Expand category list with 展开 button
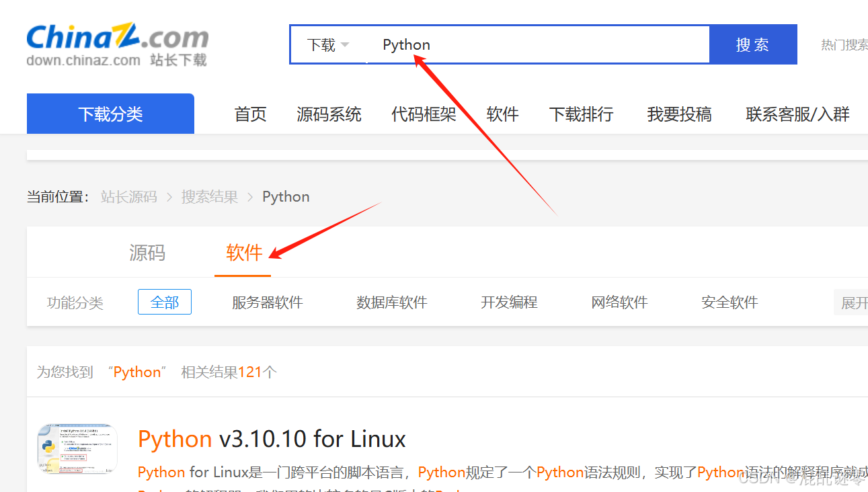868x492 pixels. [x=851, y=303]
